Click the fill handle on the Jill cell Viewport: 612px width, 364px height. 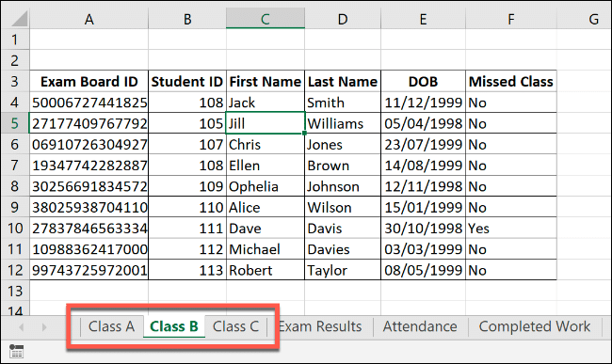tap(304, 133)
